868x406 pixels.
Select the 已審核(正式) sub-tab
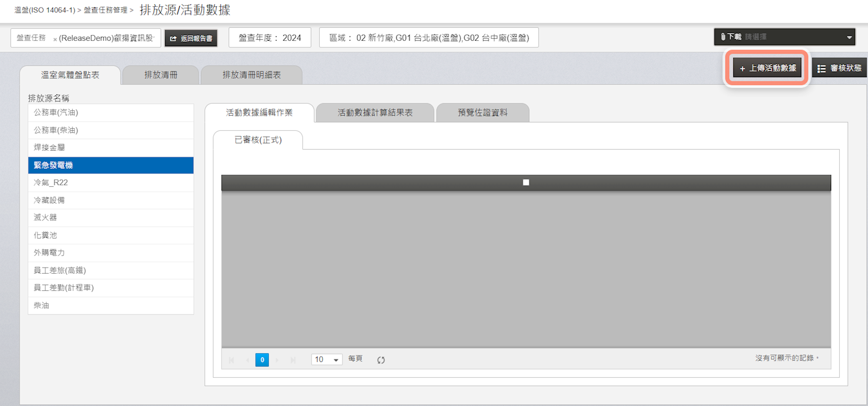point(258,140)
